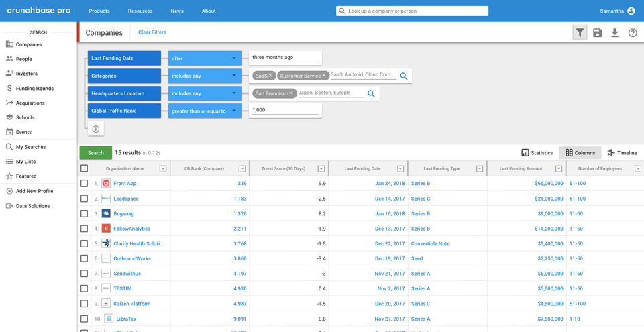Screen dimensions: 644x332
Task: Open the Statistics view
Action: click(x=537, y=153)
